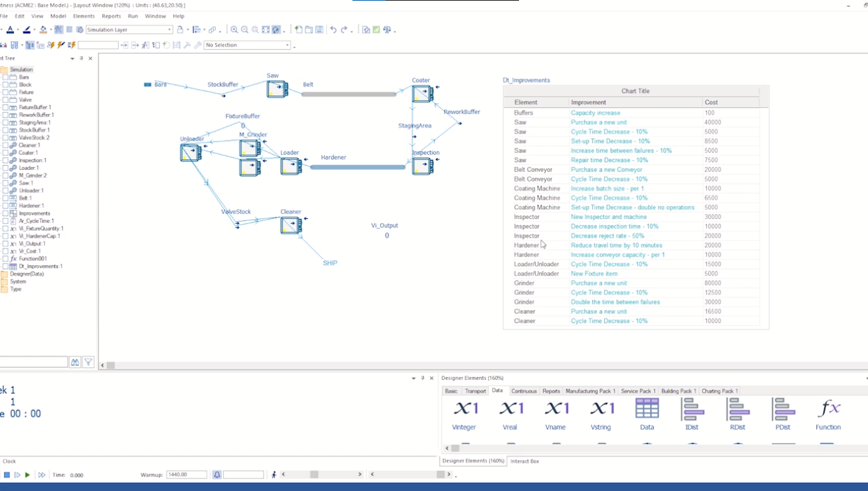The height and width of the screenshot is (491, 868).
Task: Click the Capacity increase improvement link
Action: point(595,113)
